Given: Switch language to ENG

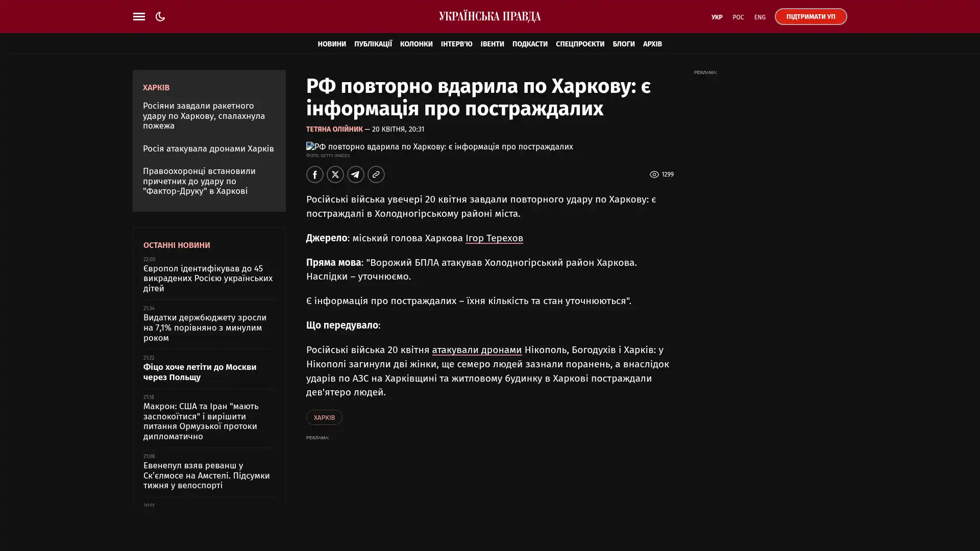Looking at the screenshot, I should pyautogui.click(x=759, y=17).
